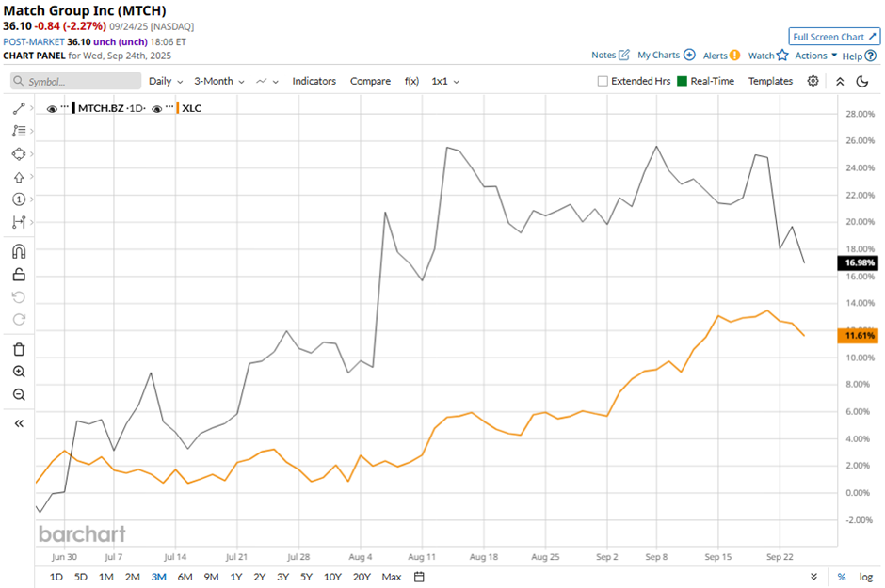This screenshot has width=885, height=588.
Task: Open the calendar date range picker
Action: pos(419,577)
